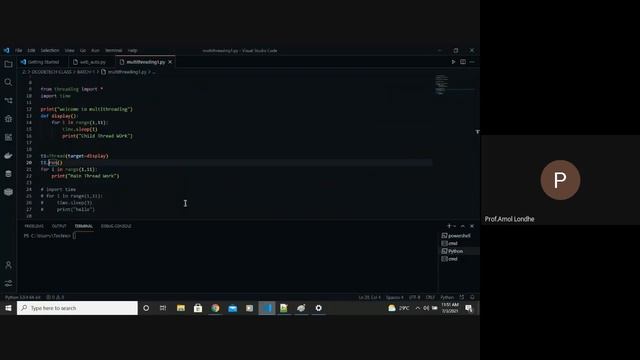The width and height of the screenshot is (640, 360).
Task: Select the cmd terminal directly under powershell
Action: coord(459,243)
